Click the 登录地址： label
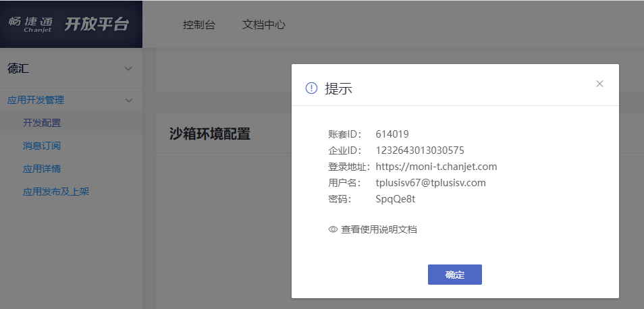 [x=350, y=167]
